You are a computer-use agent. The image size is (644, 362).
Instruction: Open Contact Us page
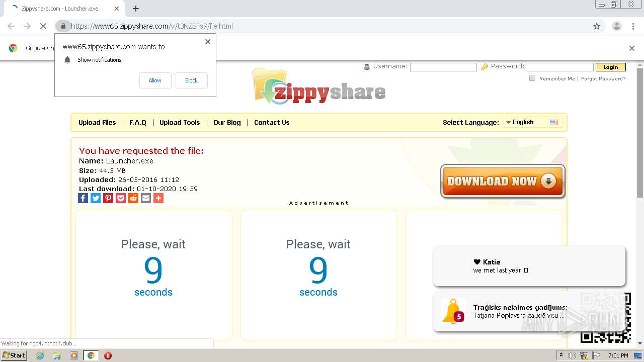[272, 122]
